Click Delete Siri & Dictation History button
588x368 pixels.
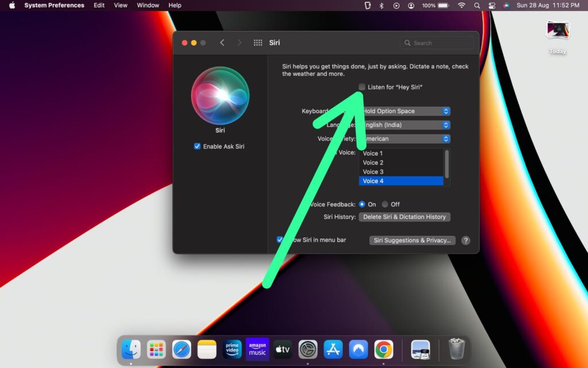tap(405, 217)
